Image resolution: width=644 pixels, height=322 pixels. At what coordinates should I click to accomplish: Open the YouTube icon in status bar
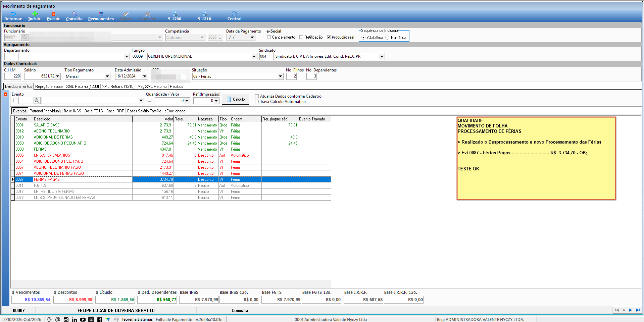coord(83,320)
